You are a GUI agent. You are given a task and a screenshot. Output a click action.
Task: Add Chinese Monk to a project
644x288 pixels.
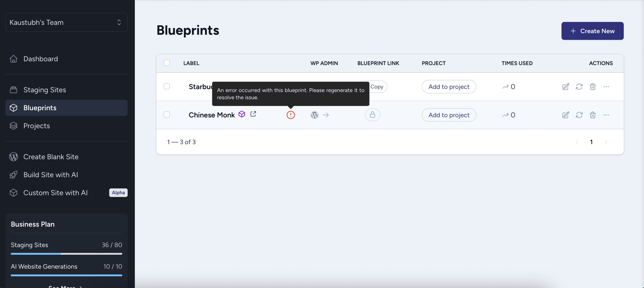(449, 115)
